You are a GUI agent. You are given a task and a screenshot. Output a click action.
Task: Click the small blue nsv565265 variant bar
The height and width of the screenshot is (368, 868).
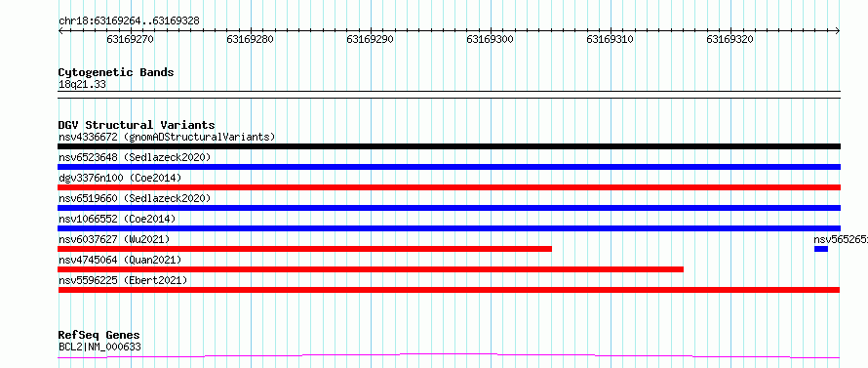(821, 249)
